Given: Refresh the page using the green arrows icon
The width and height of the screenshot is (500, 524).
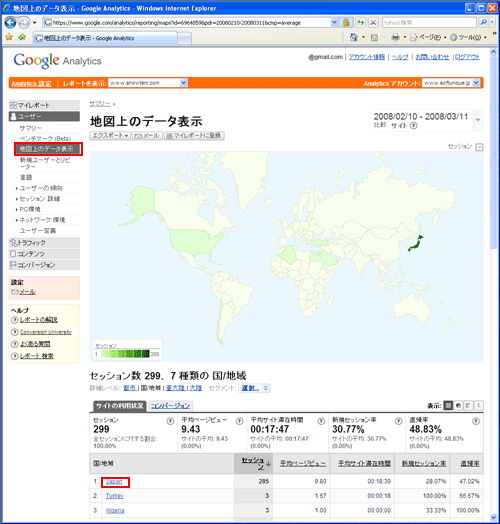Looking at the screenshot, I should (x=360, y=22).
